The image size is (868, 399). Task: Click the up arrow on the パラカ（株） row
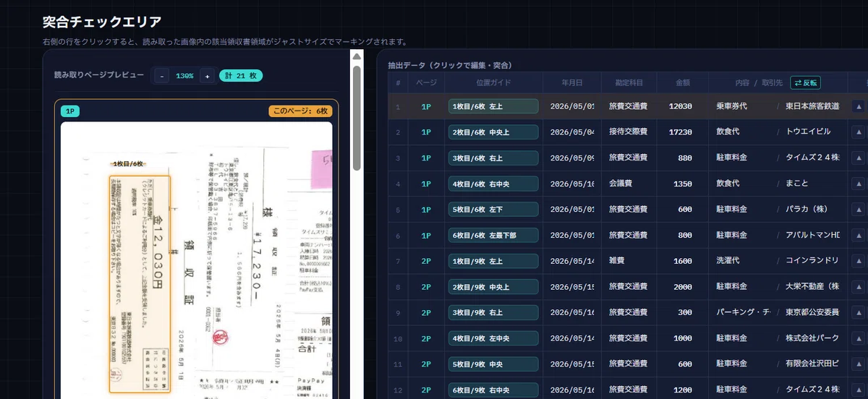click(x=859, y=210)
